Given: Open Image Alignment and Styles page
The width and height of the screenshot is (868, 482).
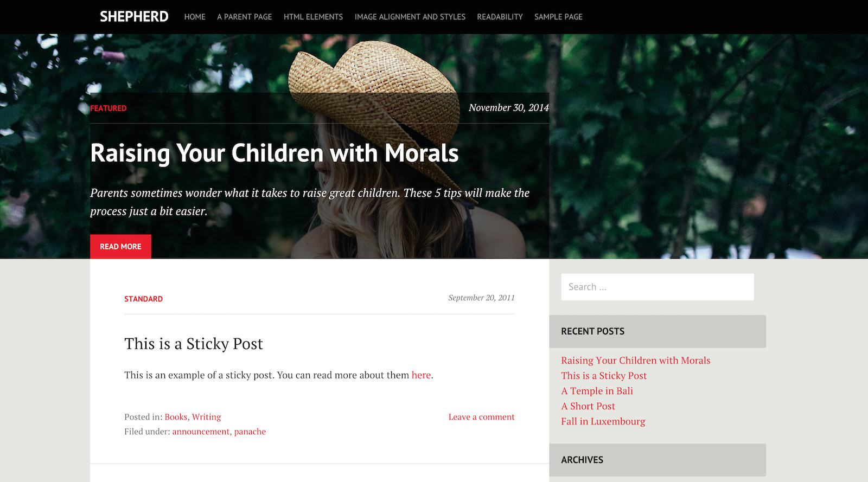Looking at the screenshot, I should (x=410, y=17).
